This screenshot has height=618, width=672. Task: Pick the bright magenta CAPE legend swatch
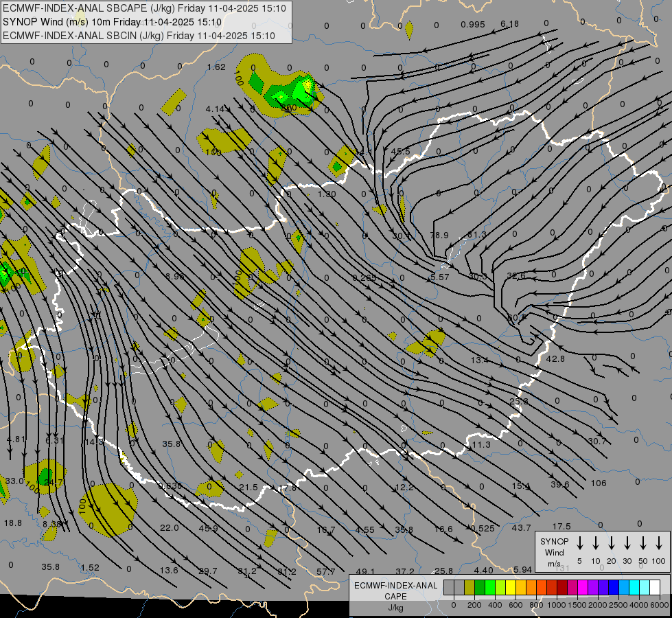[583, 588]
